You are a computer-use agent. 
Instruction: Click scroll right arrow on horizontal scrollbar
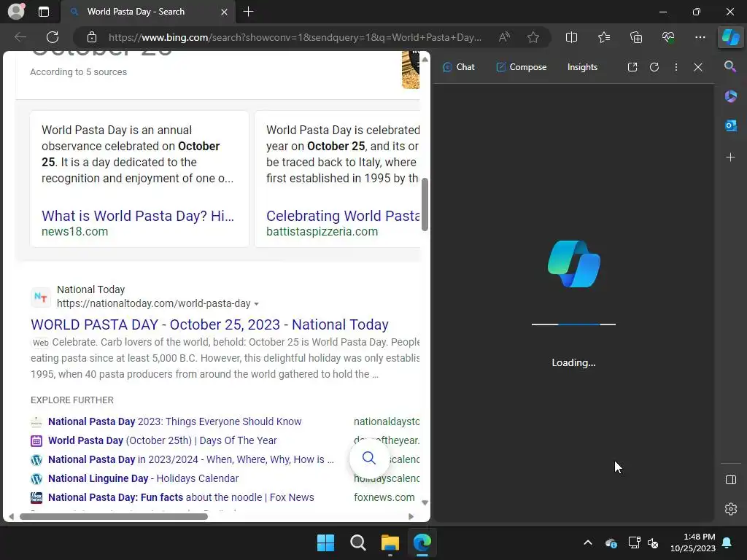(x=411, y=517)
